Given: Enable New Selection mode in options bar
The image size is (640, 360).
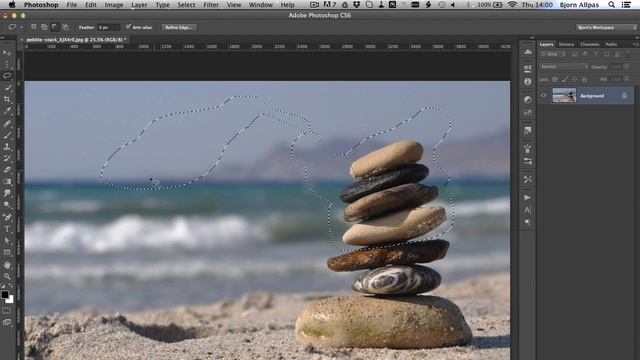Looking at the screenshot, I should [x=33, y=27].
